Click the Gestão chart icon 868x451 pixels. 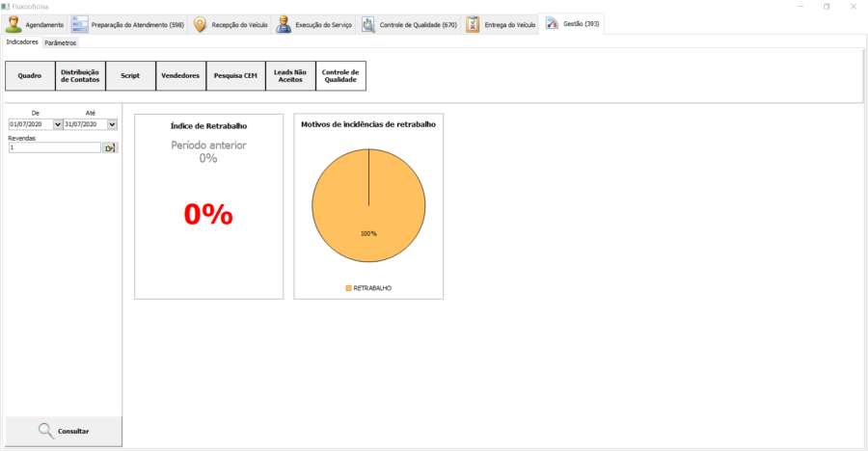click(552, 23)
